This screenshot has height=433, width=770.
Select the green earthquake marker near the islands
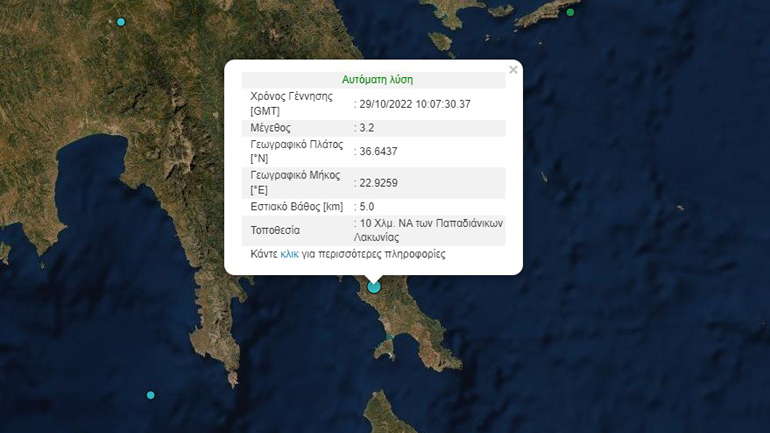click(570, 12)
